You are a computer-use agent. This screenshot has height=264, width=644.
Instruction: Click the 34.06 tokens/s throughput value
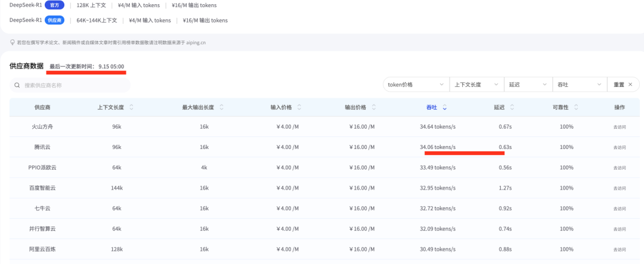click(438, 147)
